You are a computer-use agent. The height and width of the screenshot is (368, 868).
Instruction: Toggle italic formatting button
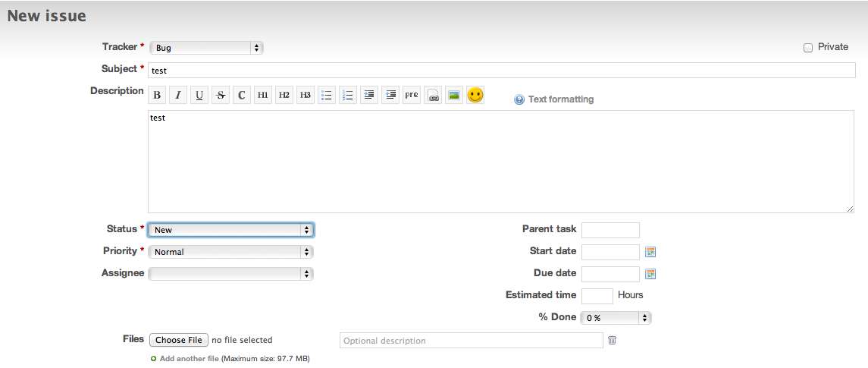177,96
